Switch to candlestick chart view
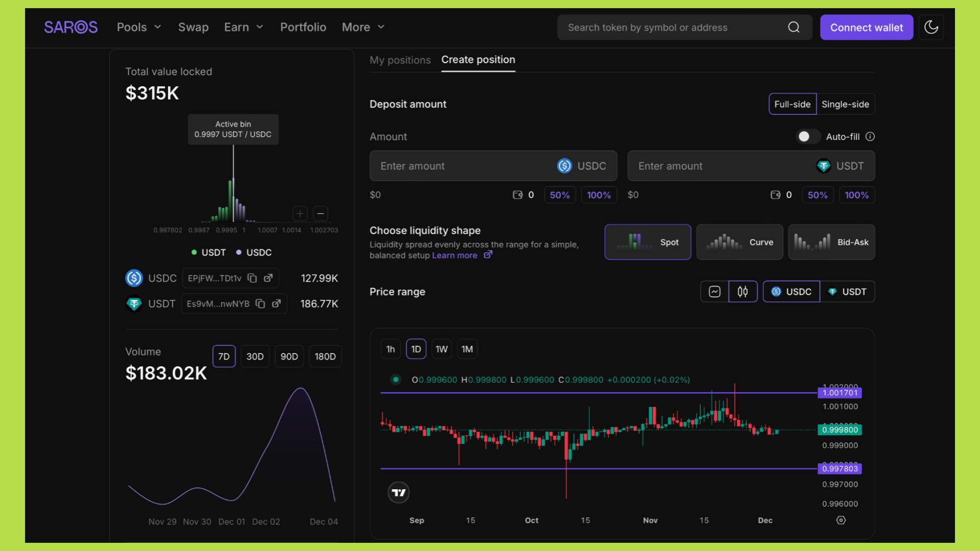The image size is (980, 551). pos(743,291)
